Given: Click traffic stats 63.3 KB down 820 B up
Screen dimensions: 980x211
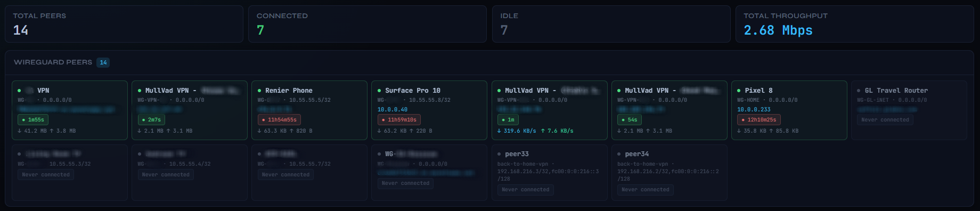Looking at the screenshot, I should click(x=285, y=131).
